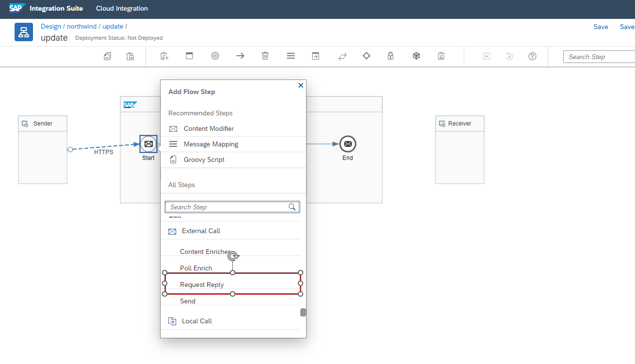635x364 pixels.
Task: Click the blue integration flow icon
Action: pos(24,32)
